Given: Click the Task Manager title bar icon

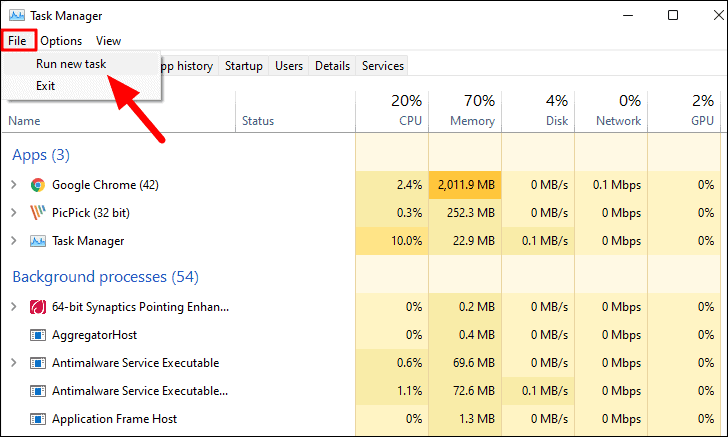Looking at the screenshot, I should [x=17, y=15].
